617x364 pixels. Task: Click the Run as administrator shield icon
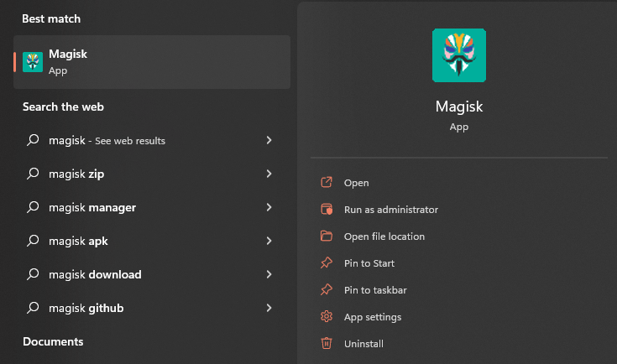[x=327, y=210]
